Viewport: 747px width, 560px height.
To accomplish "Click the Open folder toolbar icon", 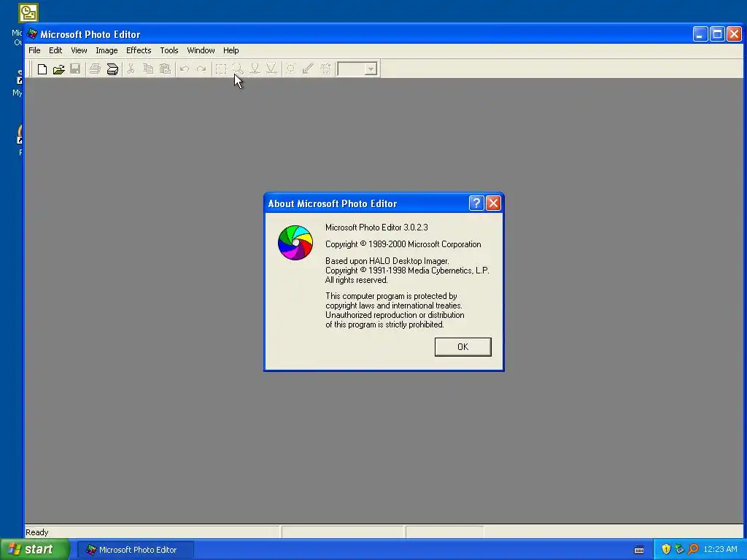I will click(58, 69).
